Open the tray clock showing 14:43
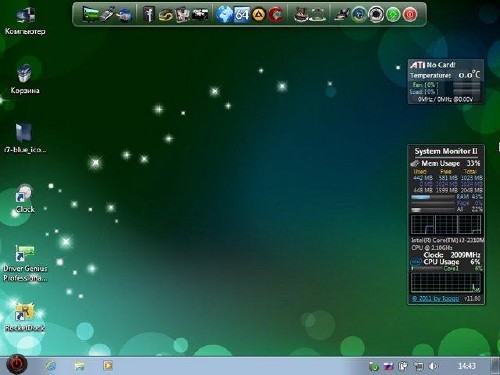 [467, 366]
